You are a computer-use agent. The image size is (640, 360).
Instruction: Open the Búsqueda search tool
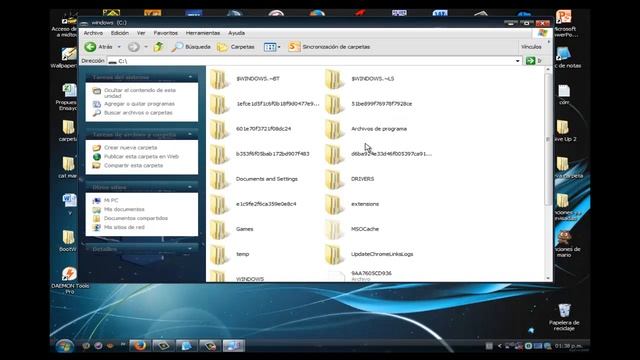pos(191,47)
